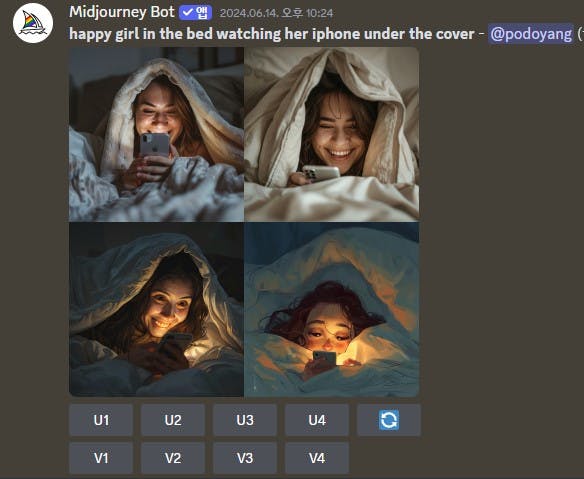
Task: Upscale the second image with U2
Action: pyautogui.click(x=173, y=420)
